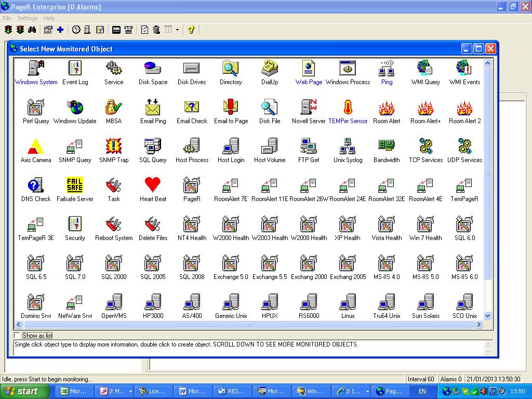This screenshot has width=532, height=399.
Task: Switch to the Lice... taskbar window
Action: pos(153,391)
